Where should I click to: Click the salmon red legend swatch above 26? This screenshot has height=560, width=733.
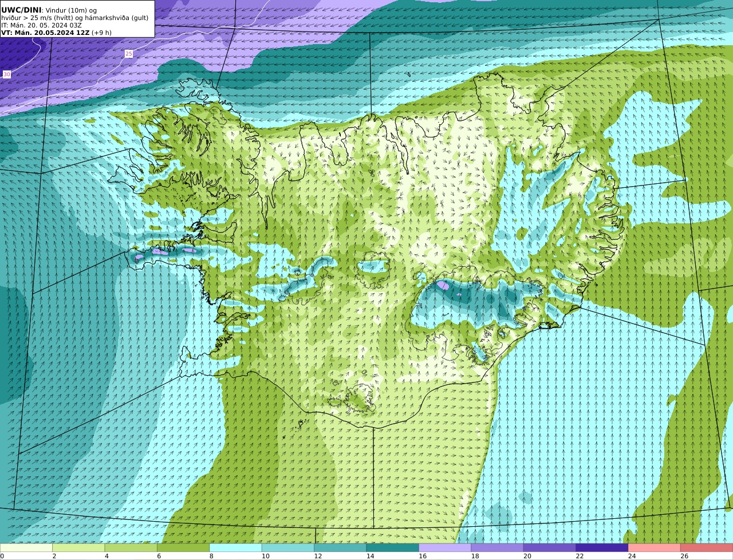click(707, 547)
